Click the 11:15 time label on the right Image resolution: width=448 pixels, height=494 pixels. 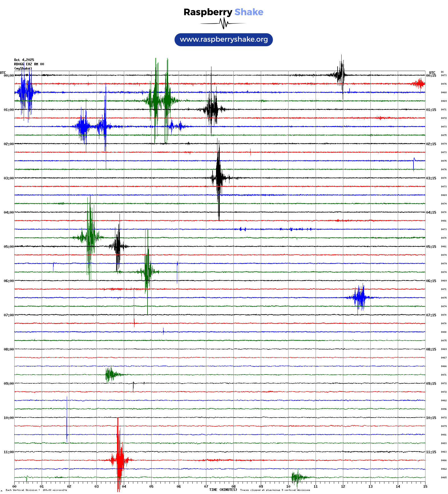(431, 452)
